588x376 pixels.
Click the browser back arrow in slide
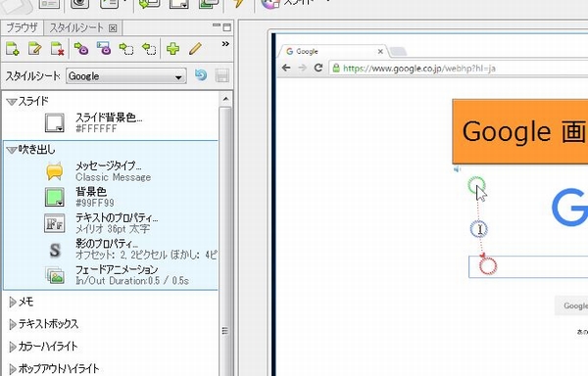point(286,68)
